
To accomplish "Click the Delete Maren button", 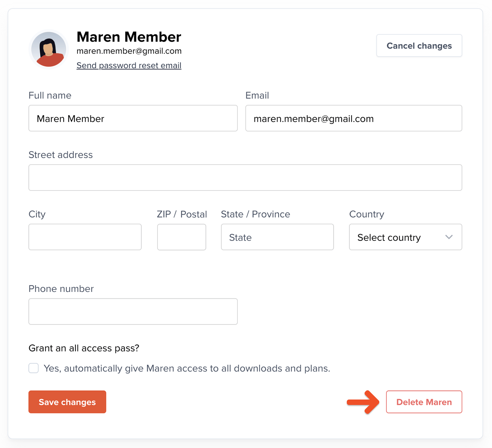I will point(424,402).
